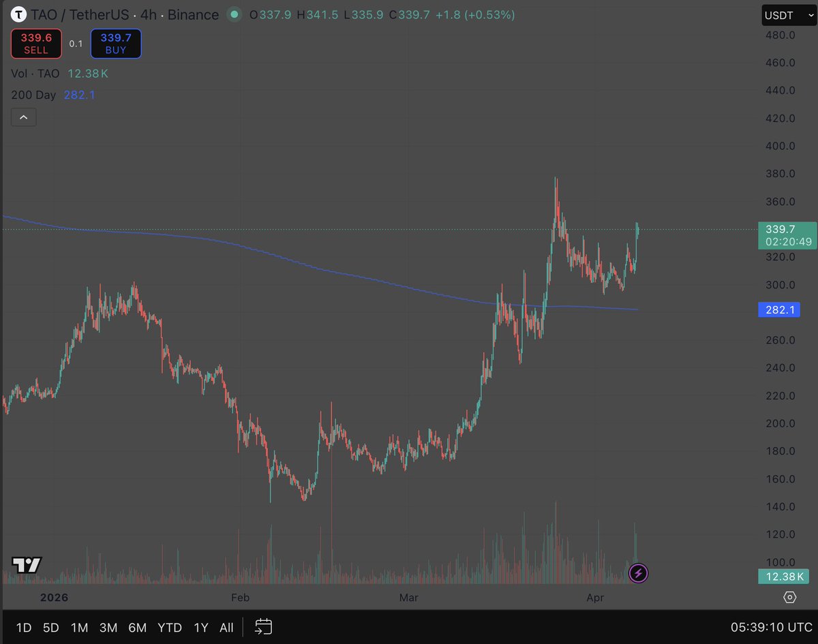Open the purple lightning bolt icon

[638, 573]
